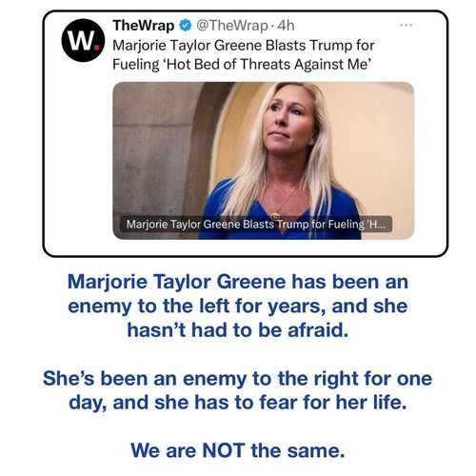Click the gray @TheWrap handle
476x476 pixels.
pyautogui.click(x=232, y=26)
